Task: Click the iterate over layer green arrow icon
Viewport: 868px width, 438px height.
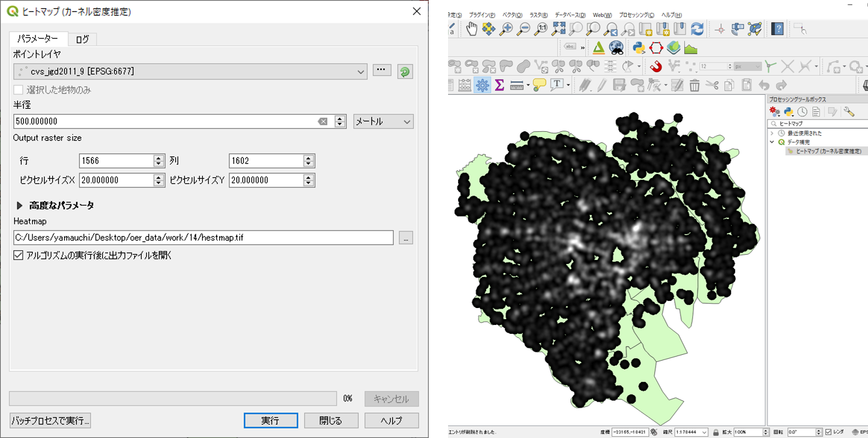Action: 405,71
